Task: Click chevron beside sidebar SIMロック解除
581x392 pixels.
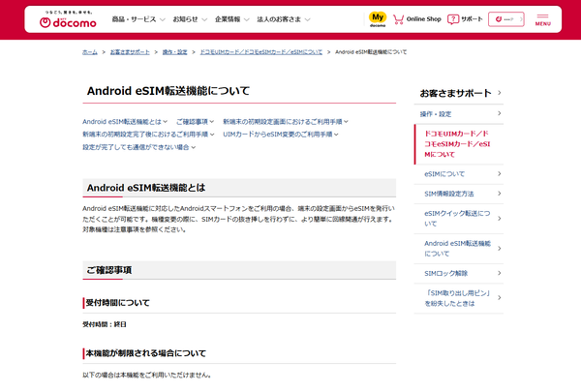Action: 500,273
